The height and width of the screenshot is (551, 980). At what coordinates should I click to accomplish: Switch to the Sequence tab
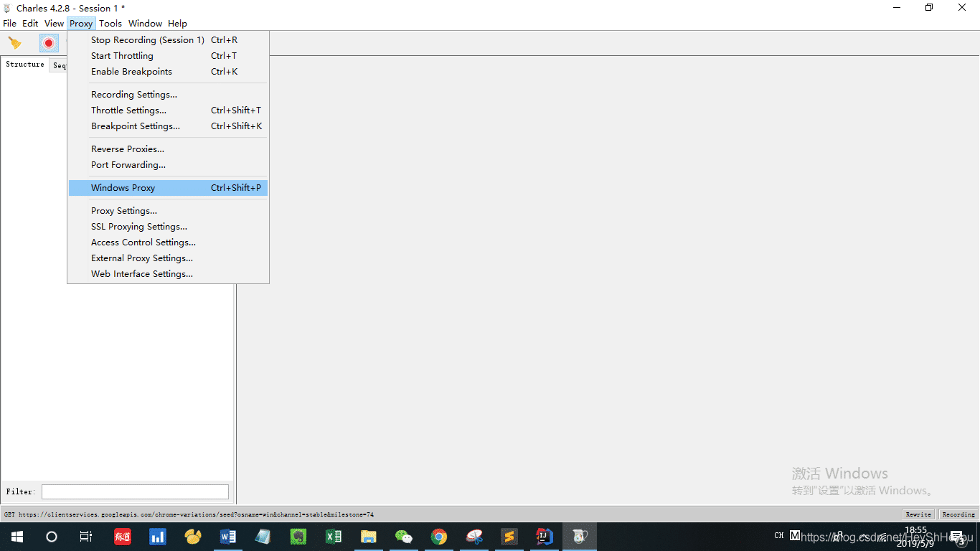(x=59, y=66)
